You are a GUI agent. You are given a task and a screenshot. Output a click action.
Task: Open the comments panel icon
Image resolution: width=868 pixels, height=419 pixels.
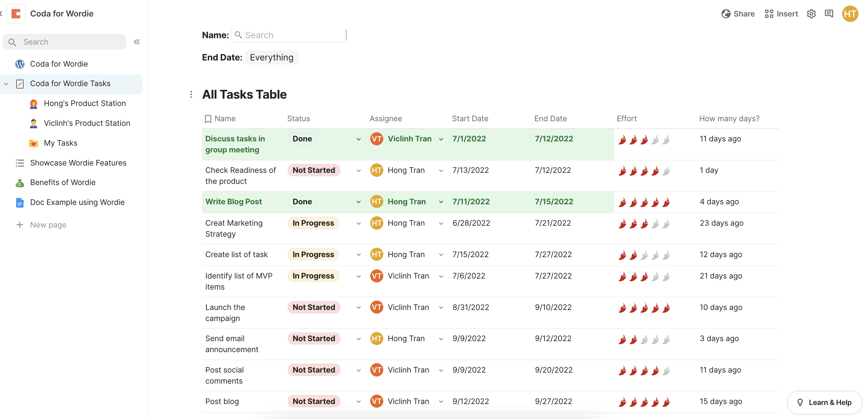[829, 14]
